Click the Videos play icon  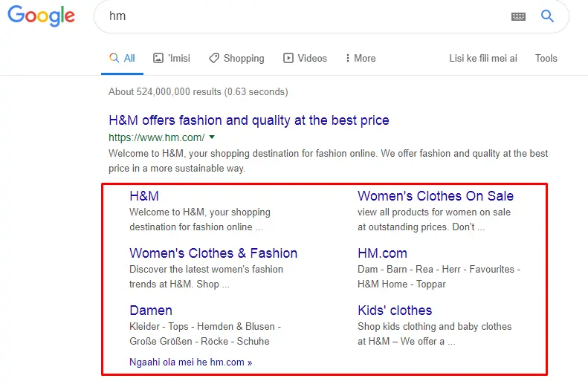[x=288, y=58]
